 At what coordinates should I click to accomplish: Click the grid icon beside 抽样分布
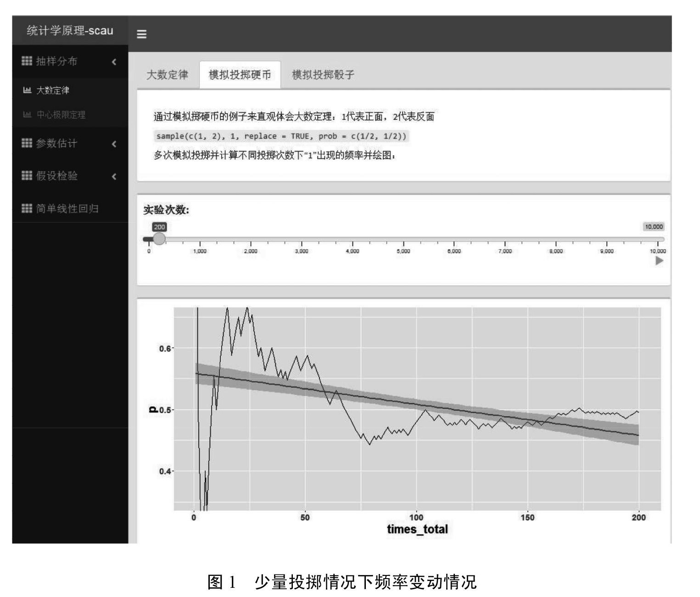(x=27, y=61)
